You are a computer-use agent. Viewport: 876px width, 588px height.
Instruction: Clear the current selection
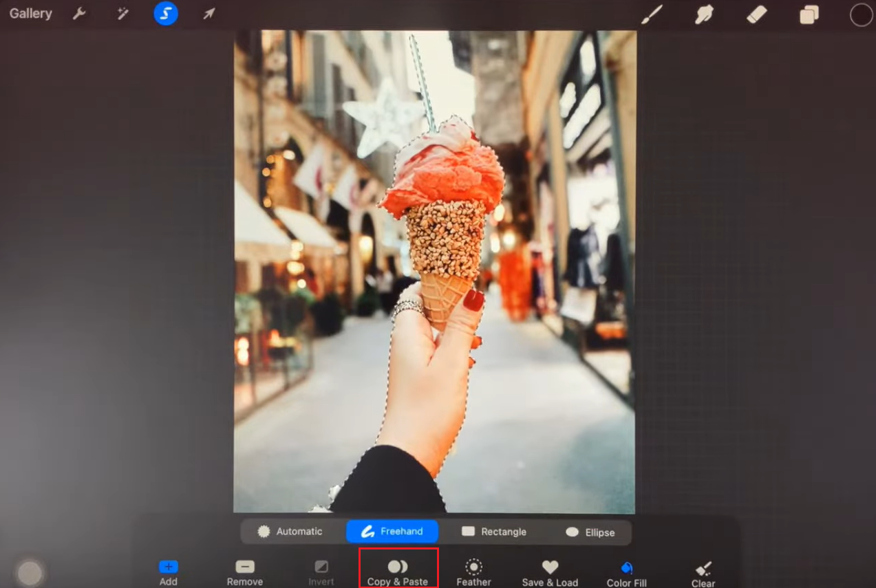point(703,574)
